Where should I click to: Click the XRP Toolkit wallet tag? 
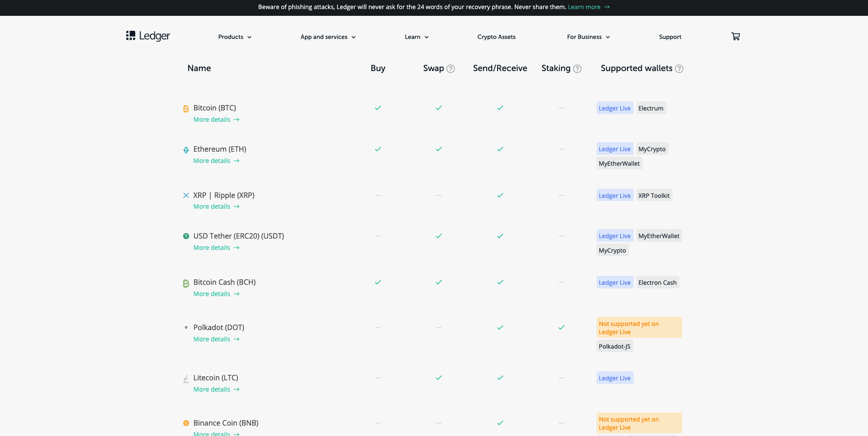tap(654, 196)
